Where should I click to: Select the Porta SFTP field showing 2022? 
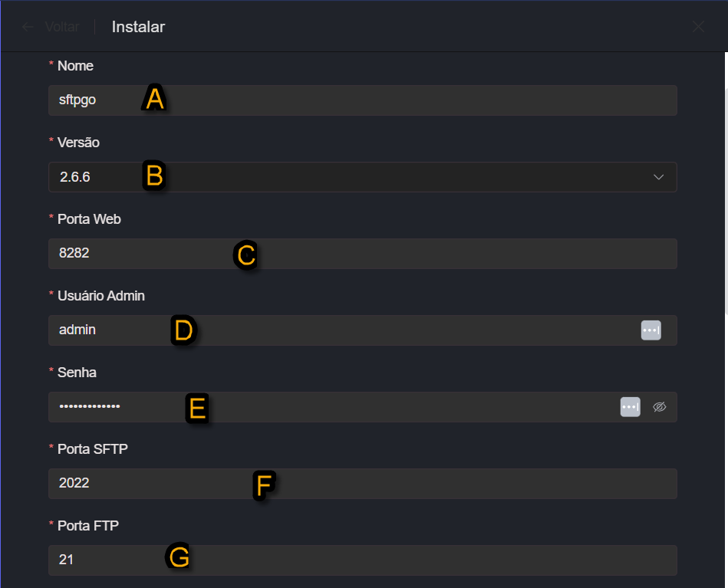pyautogui.click(x=362, y=483)
